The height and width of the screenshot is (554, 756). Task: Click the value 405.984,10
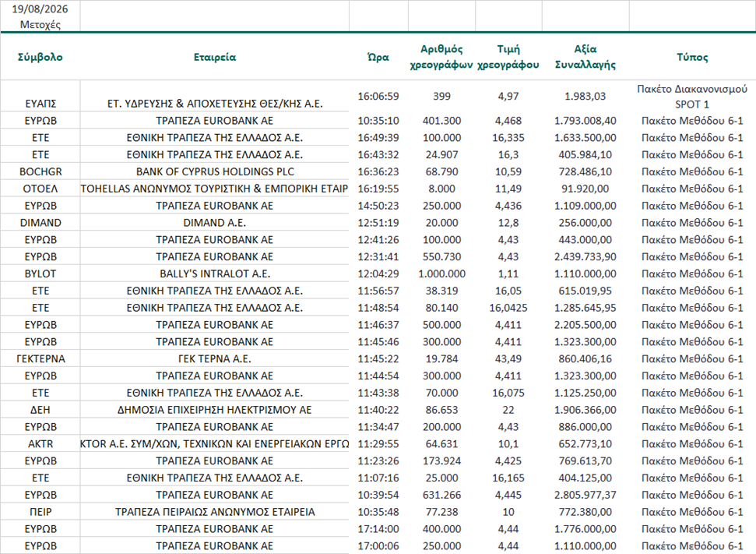point(585,154)
